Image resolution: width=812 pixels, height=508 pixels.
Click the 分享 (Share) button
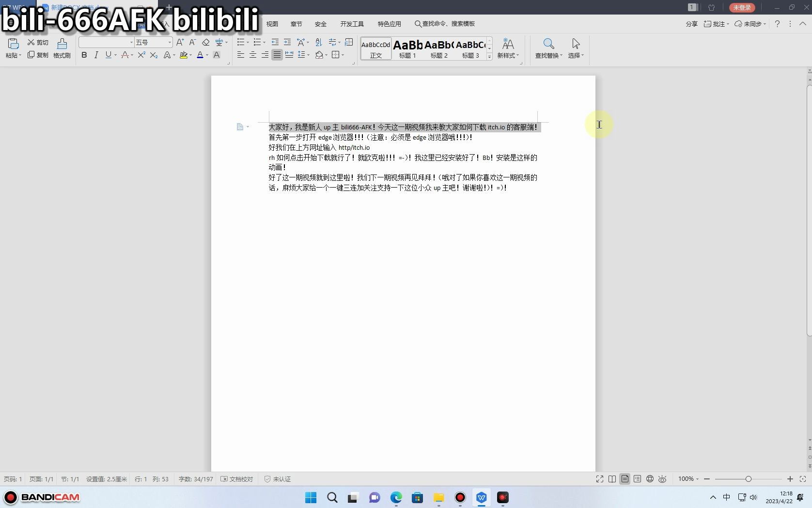click(691, 24)
